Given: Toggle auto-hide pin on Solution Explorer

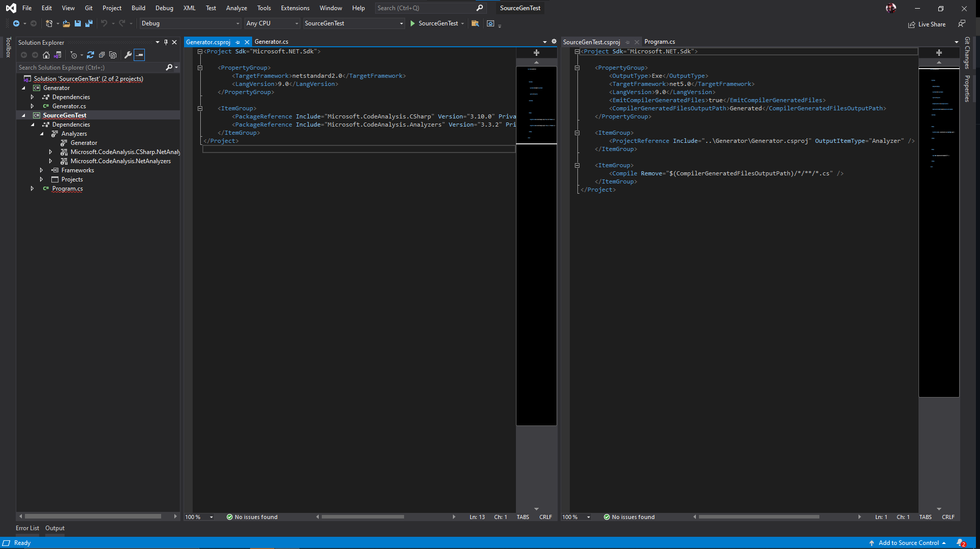Looking at the screenshot, I should (166, 42).
